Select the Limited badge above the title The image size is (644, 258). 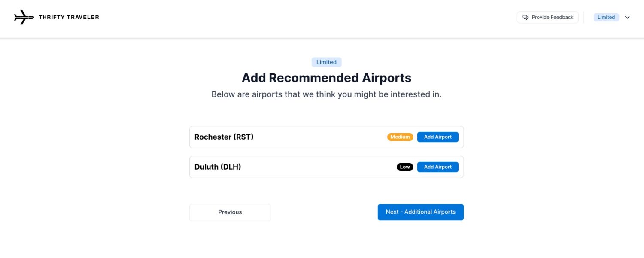coord(326,62)
